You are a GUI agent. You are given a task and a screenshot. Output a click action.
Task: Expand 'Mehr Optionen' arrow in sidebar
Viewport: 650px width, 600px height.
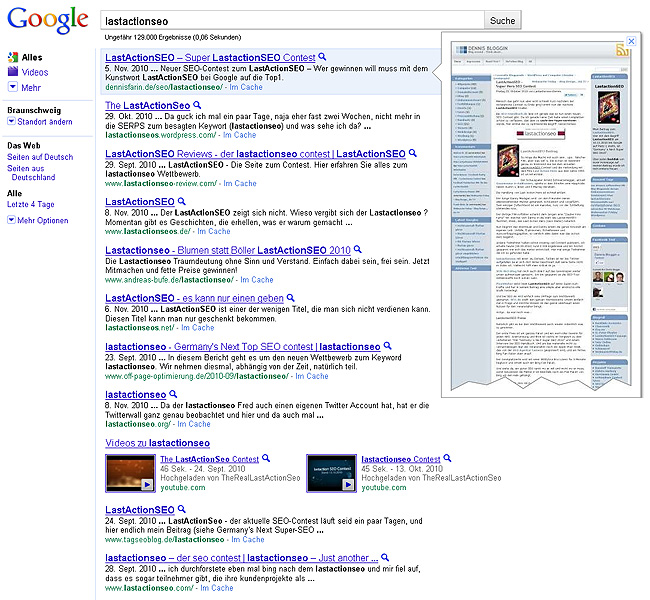tap(11, 220)
